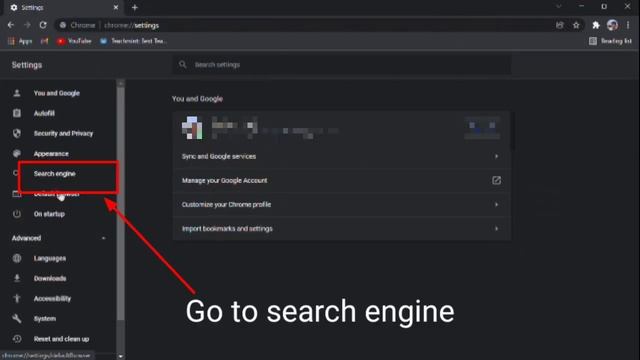Select Search engine in the sidebar
The image size is (640, 360).
[55, 174]
